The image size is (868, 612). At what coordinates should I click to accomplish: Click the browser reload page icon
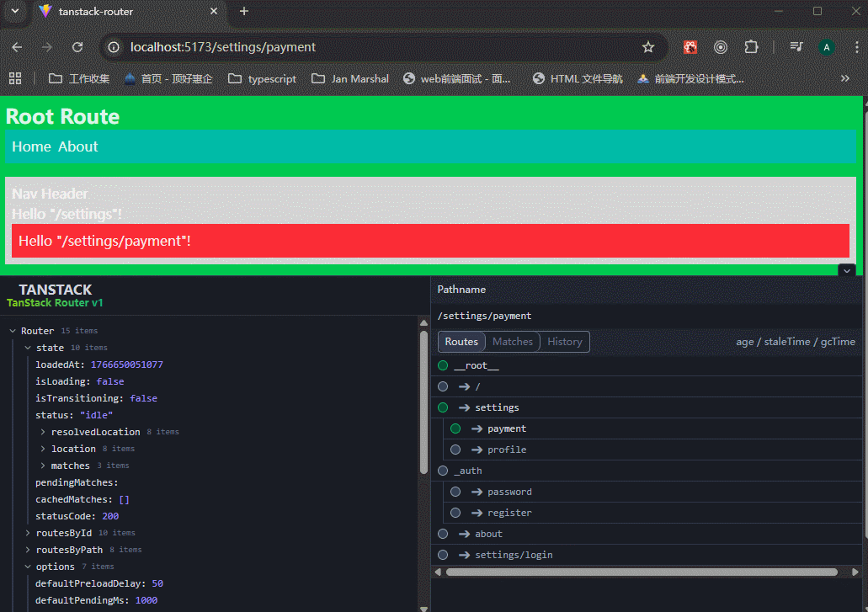tap(77, 47)
